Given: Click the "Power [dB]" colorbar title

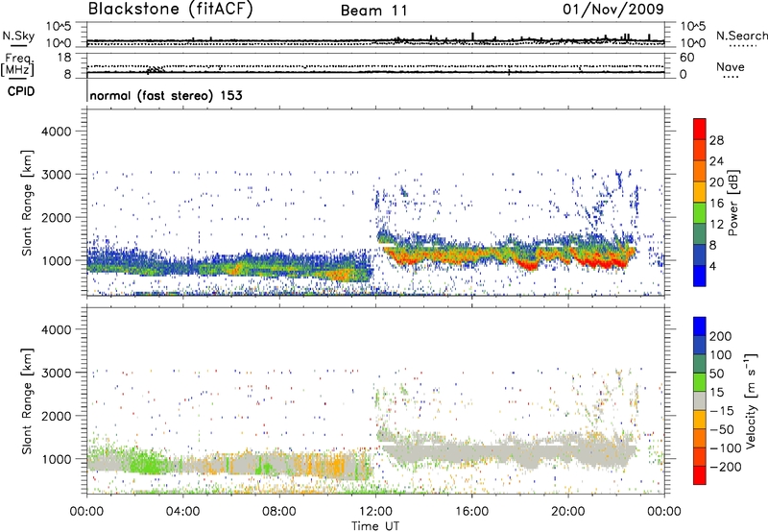Looking at the screenshot, I should click(732, 203).
